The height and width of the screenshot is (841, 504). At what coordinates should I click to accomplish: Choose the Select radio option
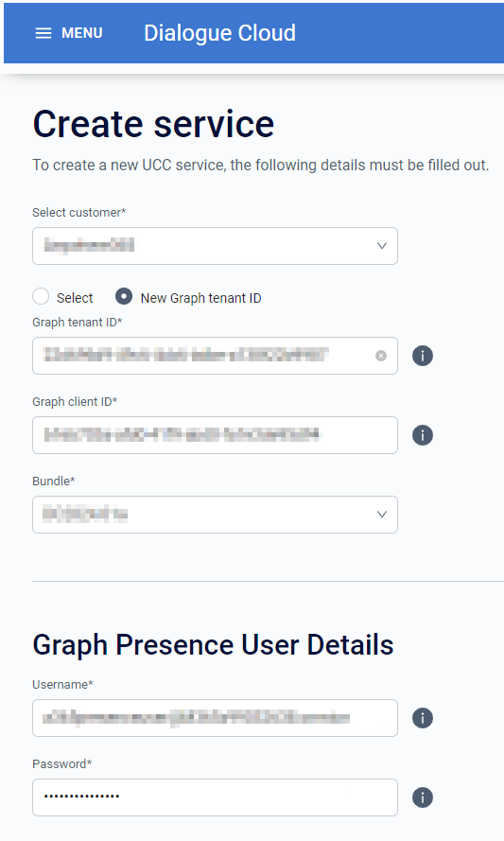pyautogui.click(x=41, y=296)
